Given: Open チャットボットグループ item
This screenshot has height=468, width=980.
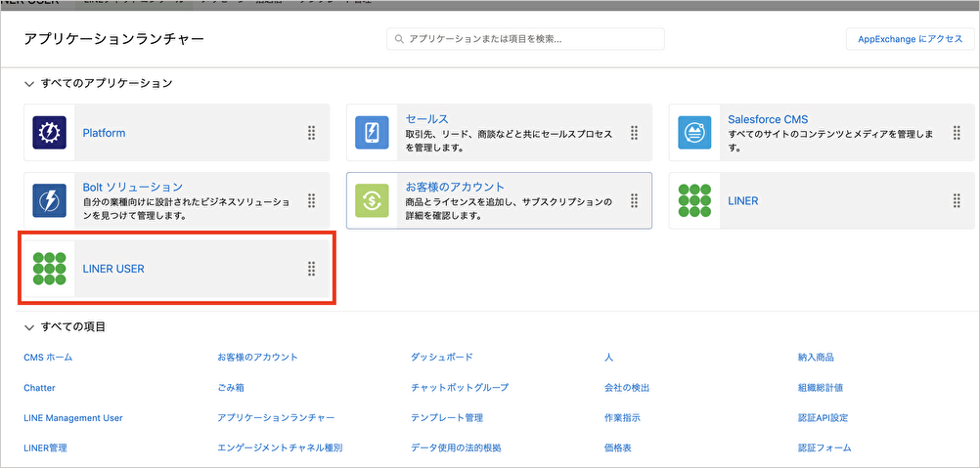Looking at the screenshot, I should click(x=460, y=388).
